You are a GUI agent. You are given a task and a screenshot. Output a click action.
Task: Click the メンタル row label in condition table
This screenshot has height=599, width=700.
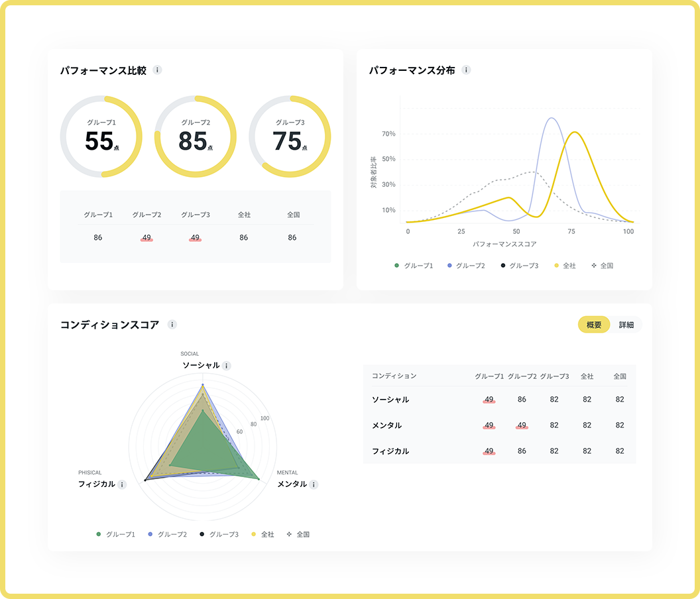pos(386,425)
